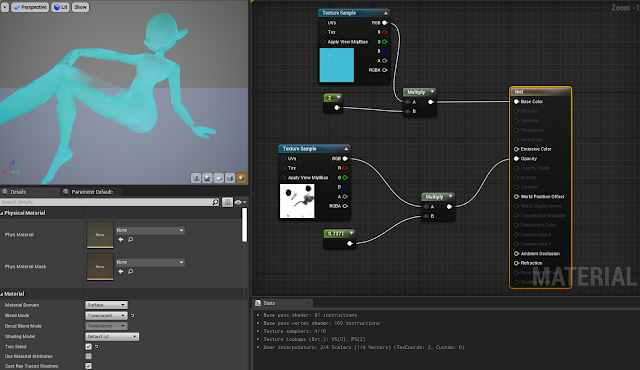Image resolution: width=640 pixels, height=370 pixels.
Task: Switch to the Details tab
Action: point(18,192)
